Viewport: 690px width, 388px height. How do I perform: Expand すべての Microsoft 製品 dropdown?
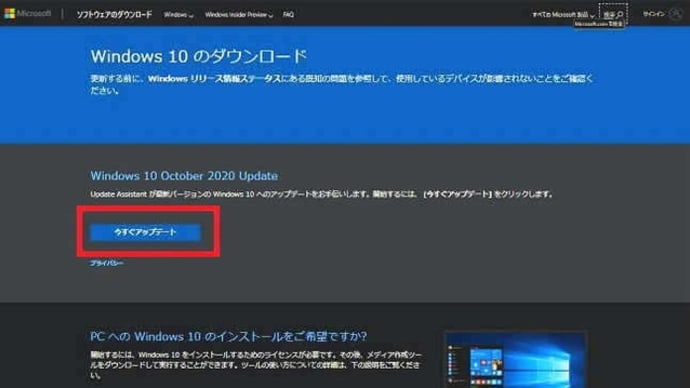563,15
